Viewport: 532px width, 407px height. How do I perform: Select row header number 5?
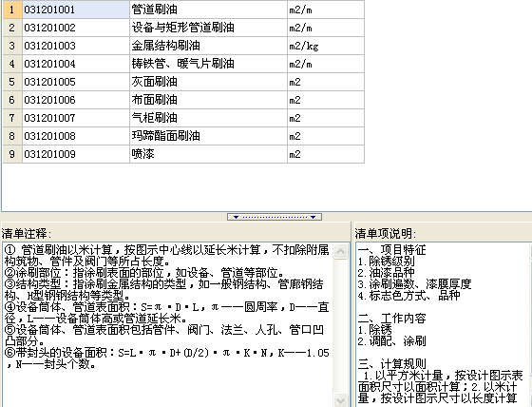(x=12, y=82)
